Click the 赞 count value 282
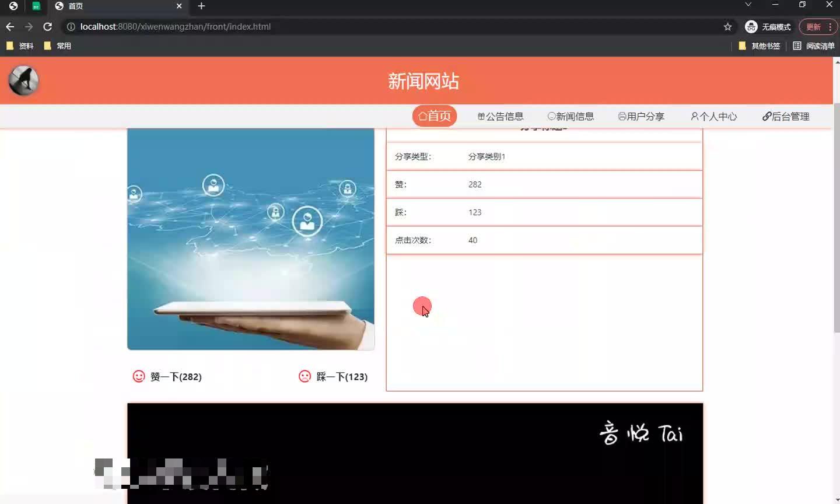840x504 pixels. coord(475,184)
